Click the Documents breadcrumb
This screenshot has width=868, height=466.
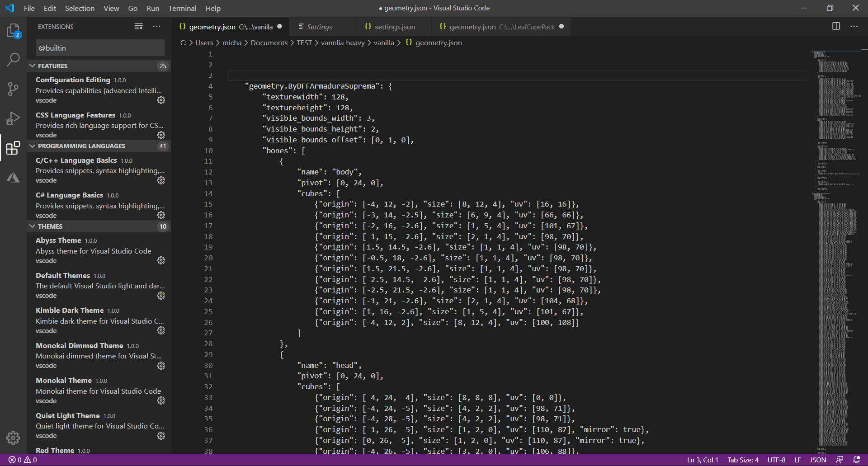pyautogui.click(x=269, y=42)
